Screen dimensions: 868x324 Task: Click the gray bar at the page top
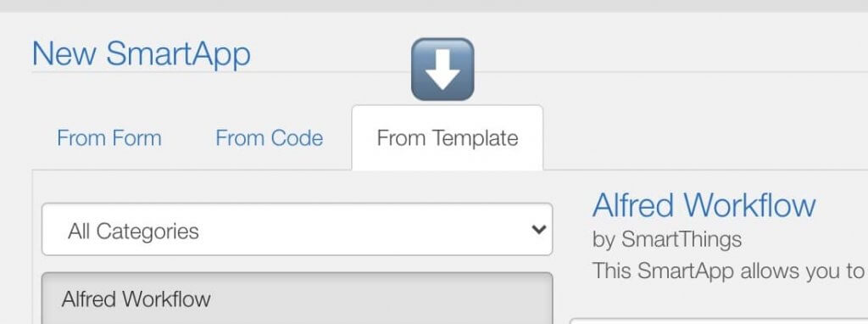click(x=434, y=6)
